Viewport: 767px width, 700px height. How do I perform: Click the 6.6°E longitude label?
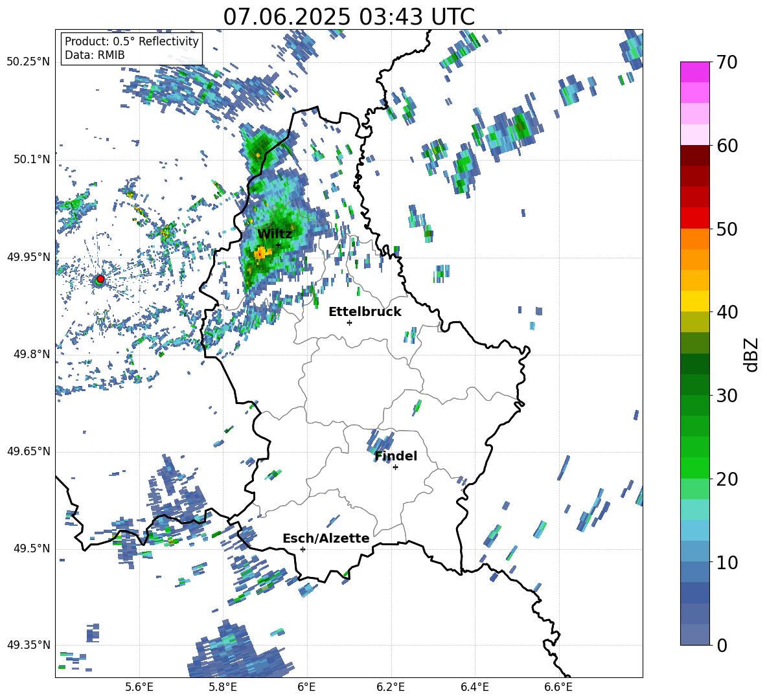click(x=558, y=687)
